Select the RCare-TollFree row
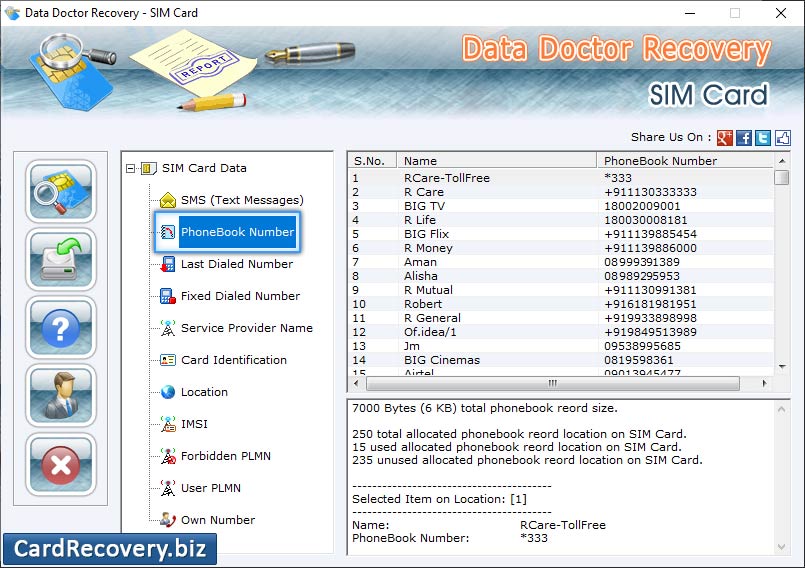The height and width of the screenshot is (568, 805). (561, 178)
